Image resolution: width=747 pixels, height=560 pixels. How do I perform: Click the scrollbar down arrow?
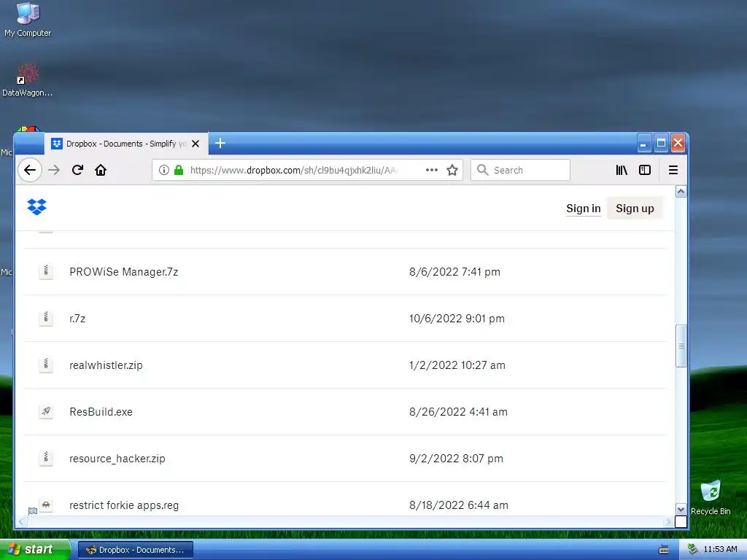click(681, 510)
